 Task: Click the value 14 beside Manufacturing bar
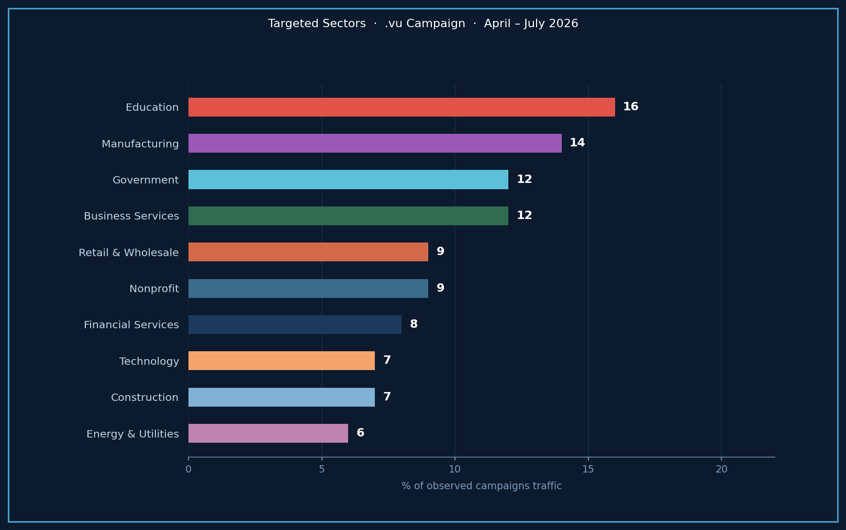click(577, 142)
